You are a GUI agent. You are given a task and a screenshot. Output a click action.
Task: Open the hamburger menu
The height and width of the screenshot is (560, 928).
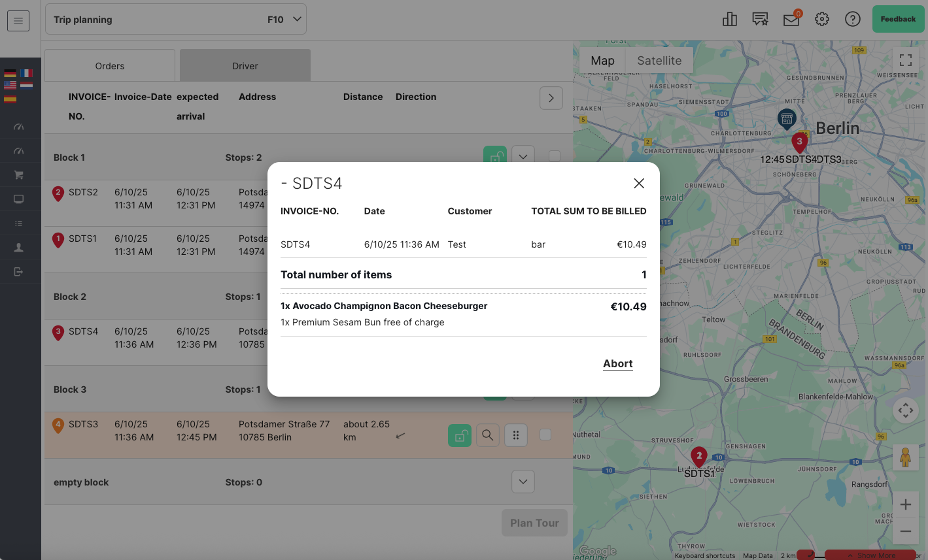[18, 21]
